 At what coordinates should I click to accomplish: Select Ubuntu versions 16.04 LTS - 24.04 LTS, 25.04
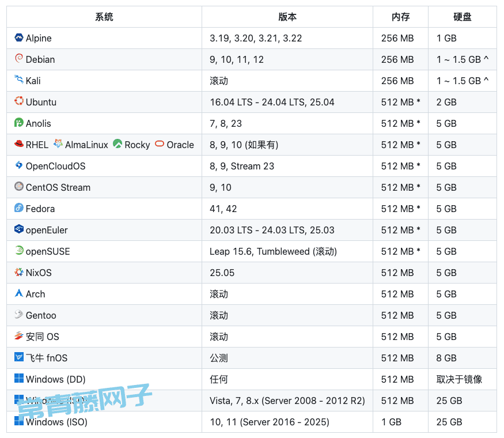click(272, 102)
